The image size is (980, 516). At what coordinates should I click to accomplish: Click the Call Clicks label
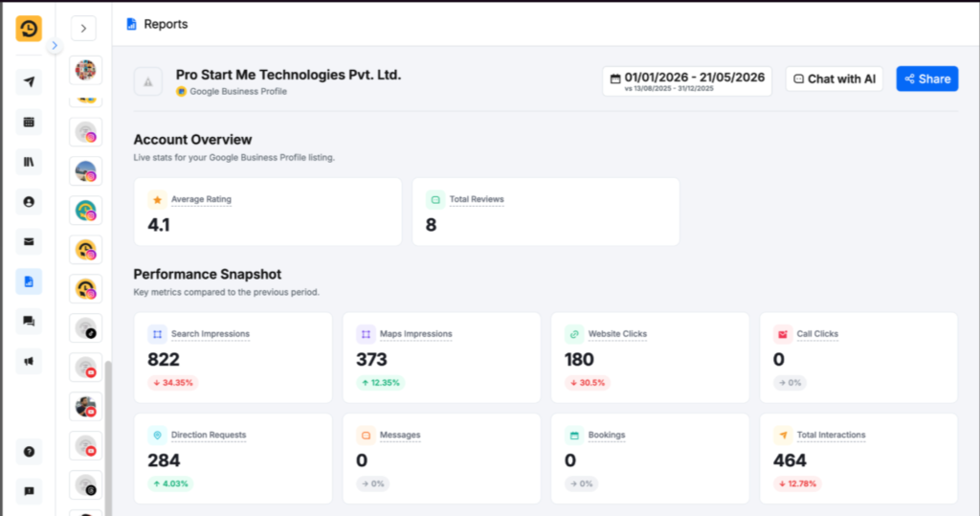(x=817, y=334)
